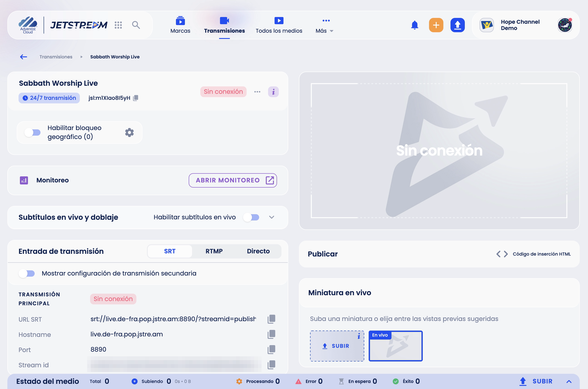
Task: Expand the Estado del medio bar
Action: (569, 382)
